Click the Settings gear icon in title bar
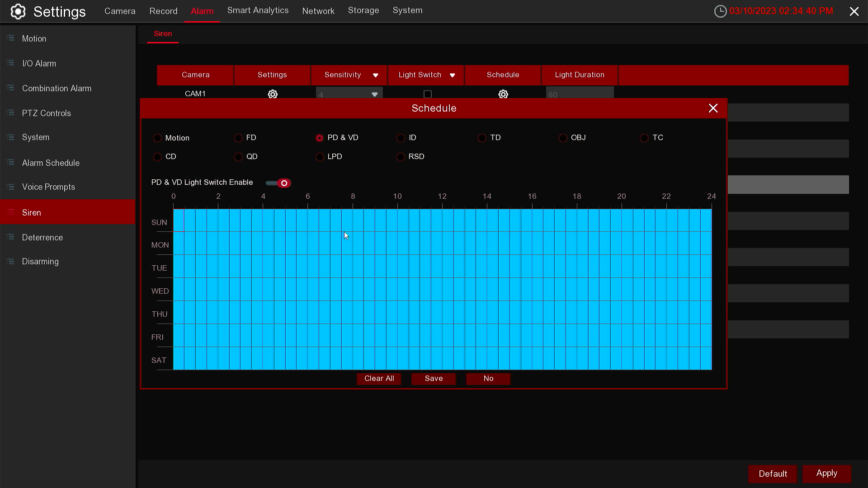Viewport: 868px width, 488px height. point(18,11)
